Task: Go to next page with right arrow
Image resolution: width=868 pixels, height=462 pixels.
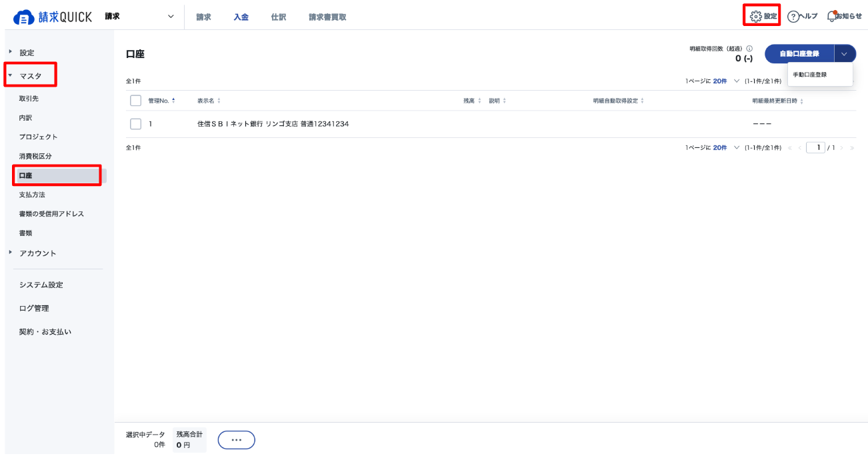Action: click(841, 148)
